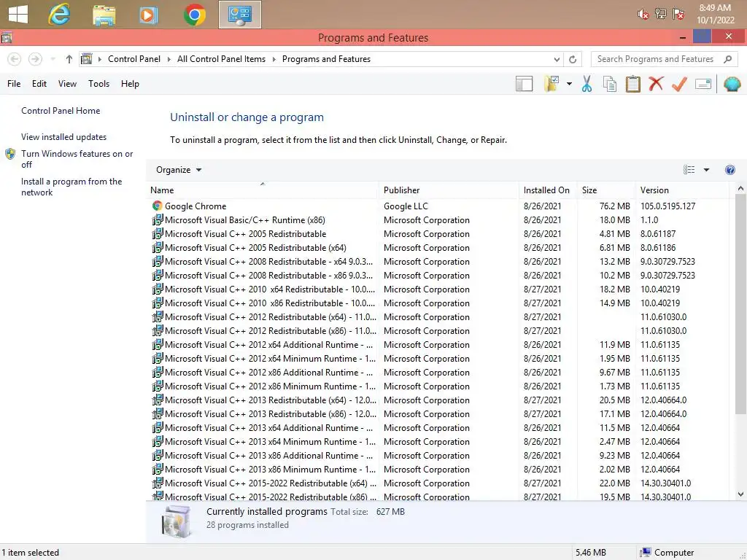Screen dimensions: 747x560
Task: Launch Internet Explorer from the taskbar
Action: [x=59, y=15]
